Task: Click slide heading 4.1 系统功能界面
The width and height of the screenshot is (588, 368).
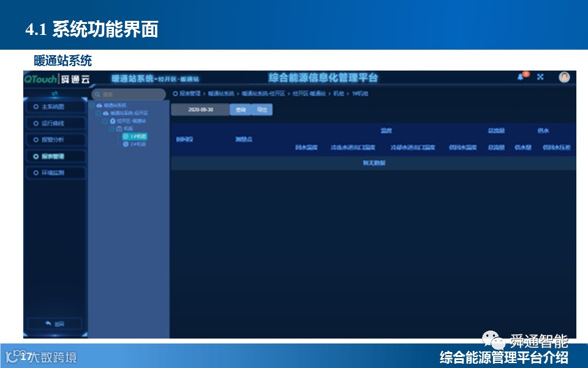Action: pos(92,29)
